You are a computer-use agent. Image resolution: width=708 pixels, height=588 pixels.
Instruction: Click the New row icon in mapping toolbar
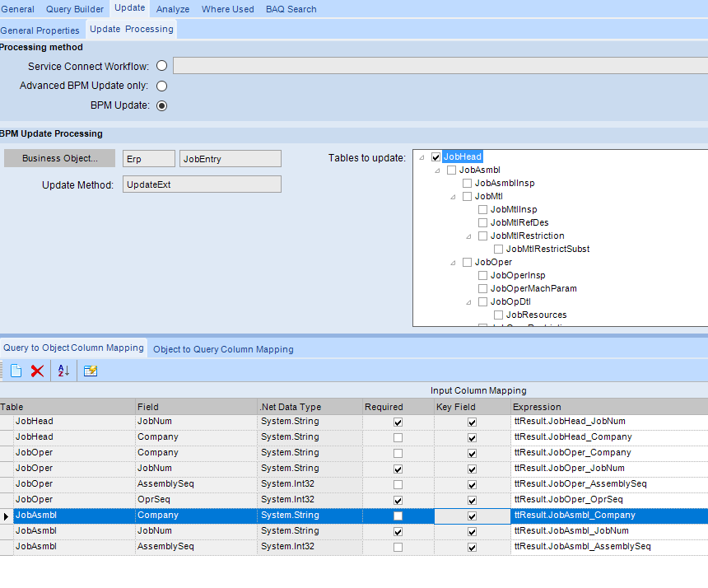16,371
